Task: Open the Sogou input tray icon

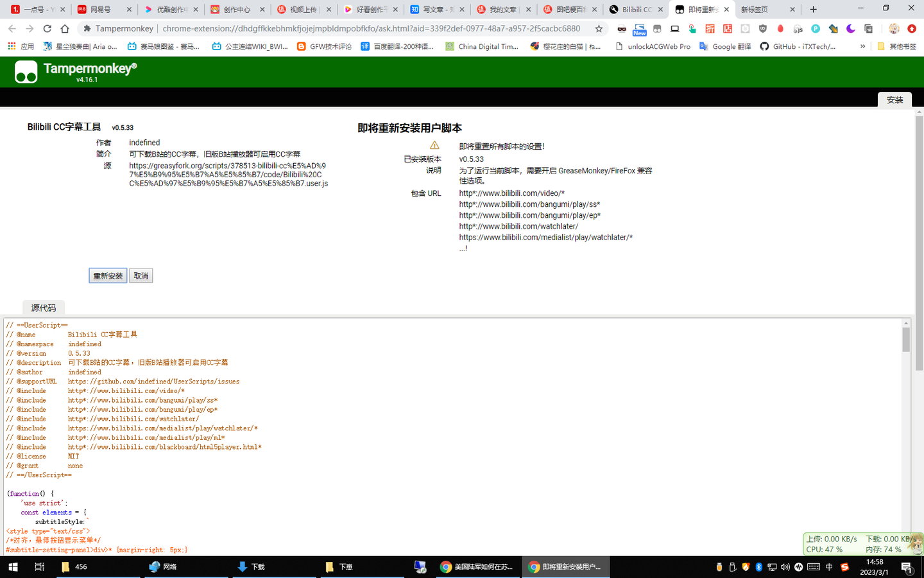Action: click(x=844, y=567)
